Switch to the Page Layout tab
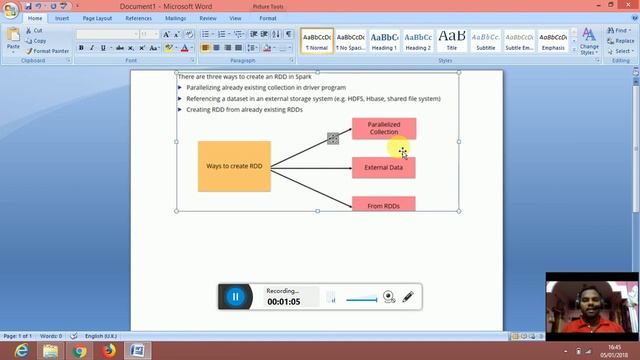 97,18
